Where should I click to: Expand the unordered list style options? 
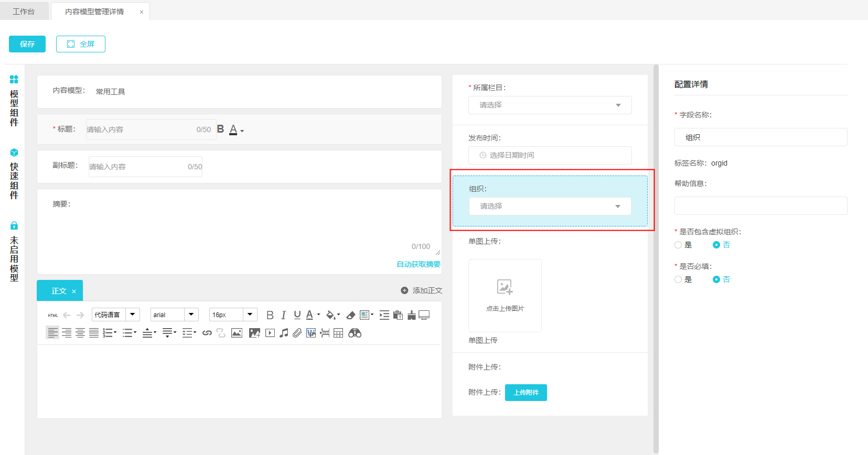[135, 332]
